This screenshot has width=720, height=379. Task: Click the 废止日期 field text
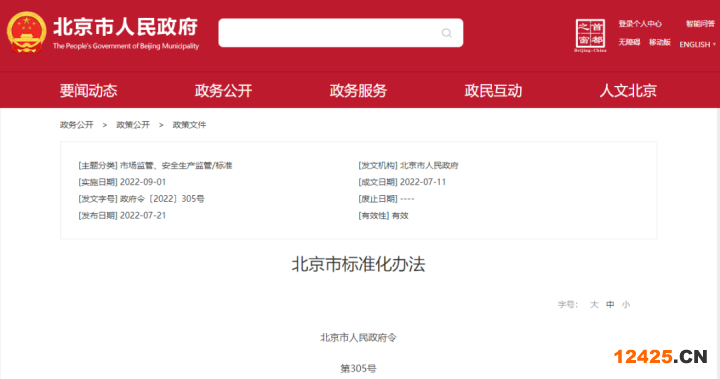click(386, 199)
